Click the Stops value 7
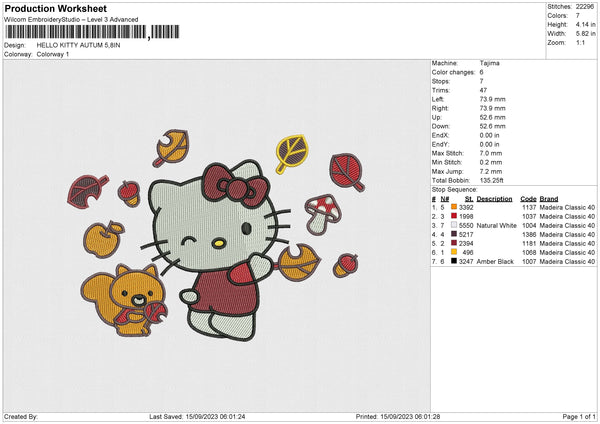This screenshot has width=600, height=424. click(481, 81)
